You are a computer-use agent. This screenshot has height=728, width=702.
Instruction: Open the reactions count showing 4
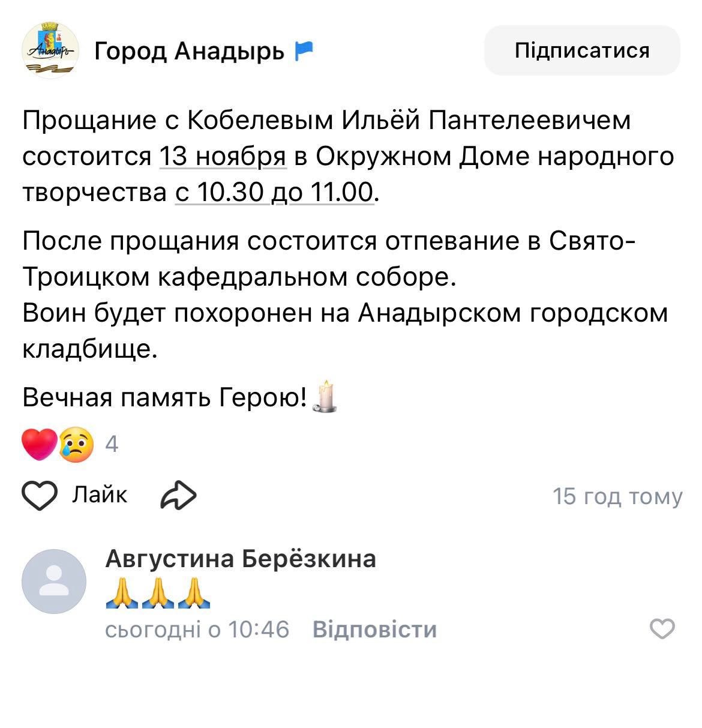(112, 444)
